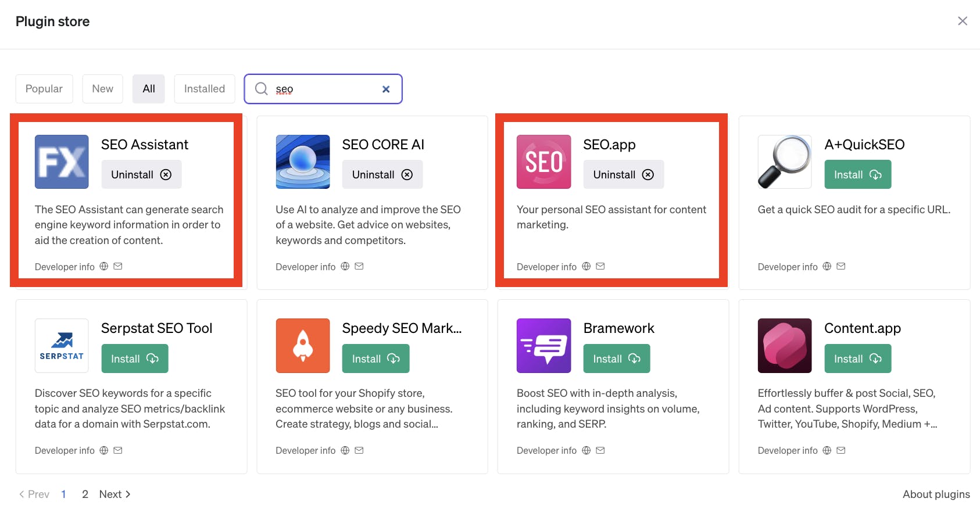The height and width of the screenshot is (509, 980).
Task: Open SEO Assistant developer website globe icon
Action: pos(104,266)
